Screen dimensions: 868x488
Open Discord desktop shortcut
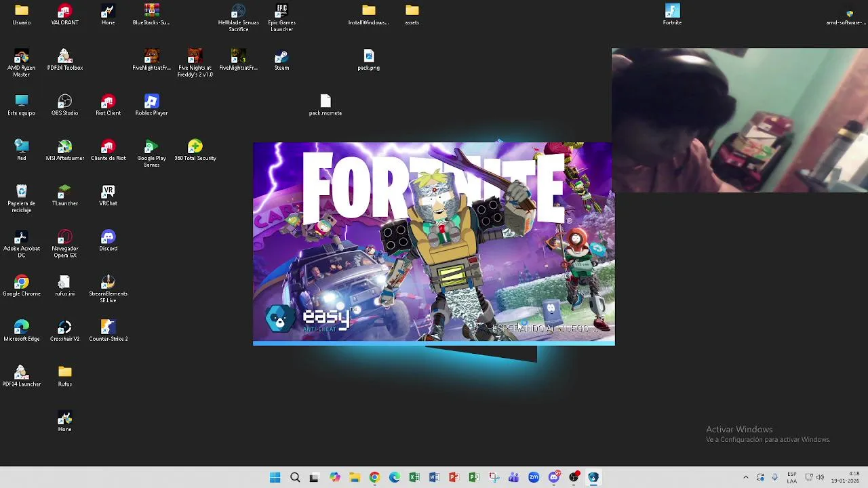[108, 241]
